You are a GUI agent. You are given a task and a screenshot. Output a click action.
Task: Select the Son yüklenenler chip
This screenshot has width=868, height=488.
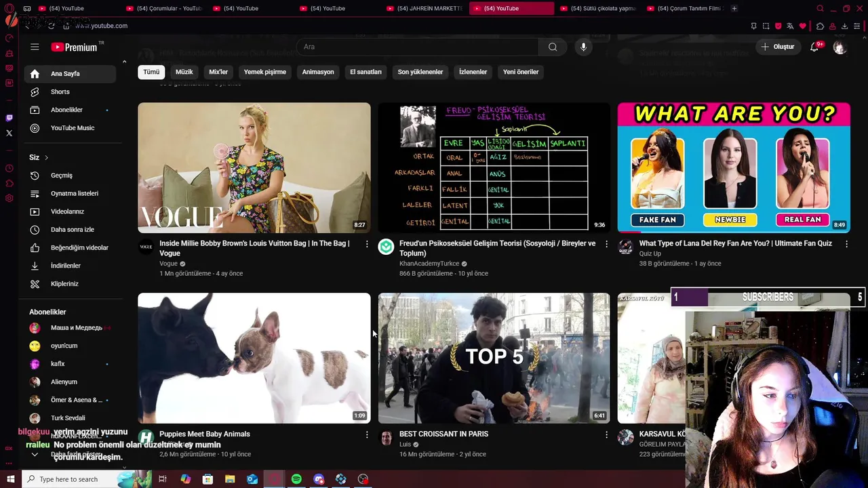pyautogui.click(x=420, y=72)
